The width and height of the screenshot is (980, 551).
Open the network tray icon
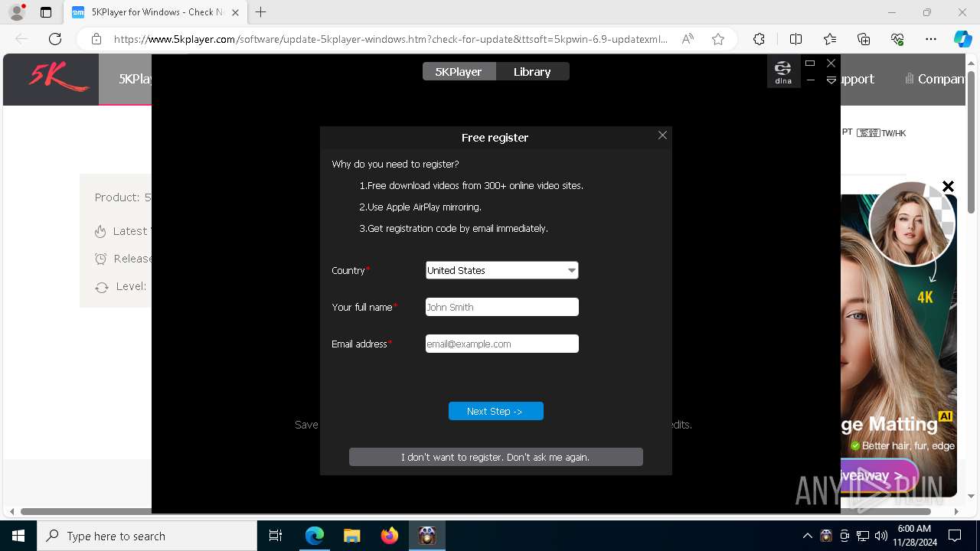tap(862, 536)
